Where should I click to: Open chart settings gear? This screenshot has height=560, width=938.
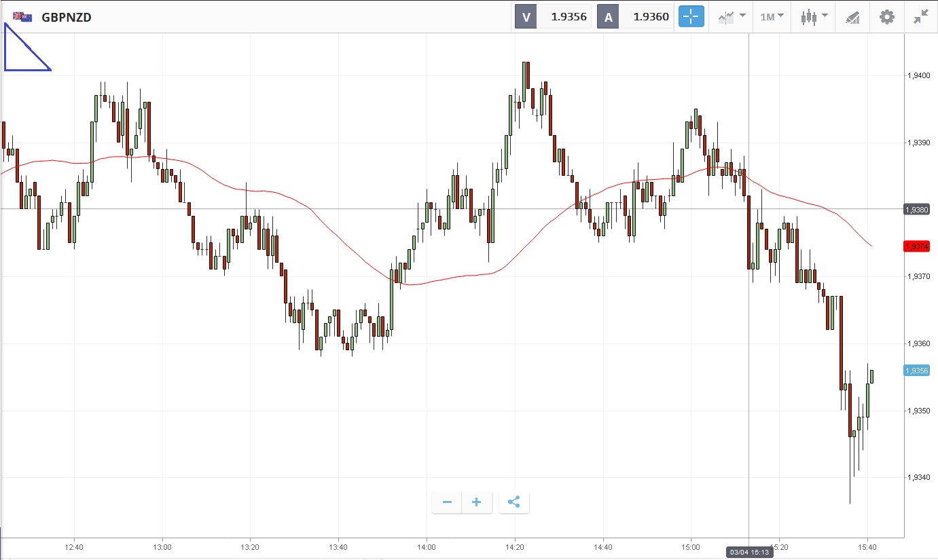point(887,17)
